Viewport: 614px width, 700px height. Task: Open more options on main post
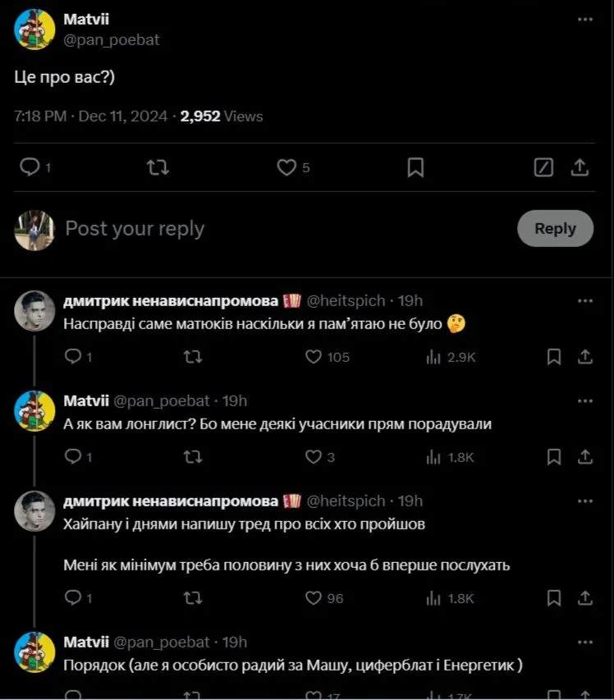point(584,18)
